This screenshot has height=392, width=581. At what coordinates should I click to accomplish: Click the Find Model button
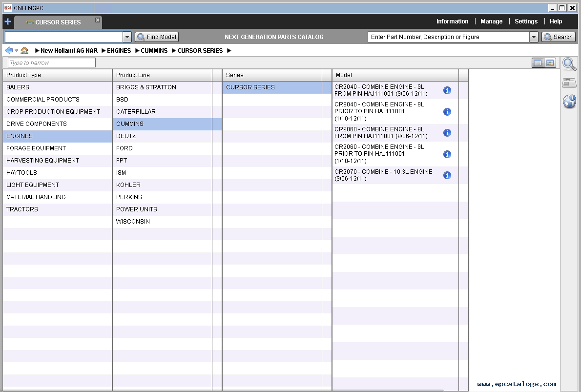[x=157, y=37]
